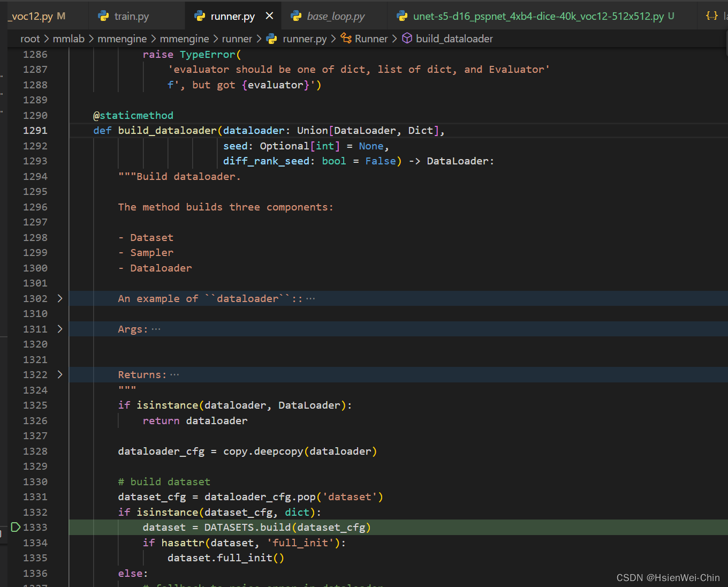
Task: Click "dataloader_cfg.pop('dataset')" expression
Action: coord(294,496)
